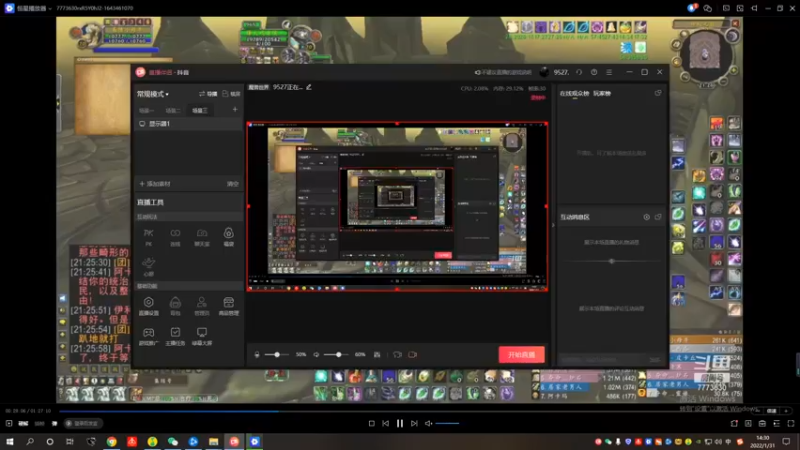Mute the microphone icon beside 50% slider
This screenshot has height=450, width=800.
pyautogui.click(x=257, y=355)
